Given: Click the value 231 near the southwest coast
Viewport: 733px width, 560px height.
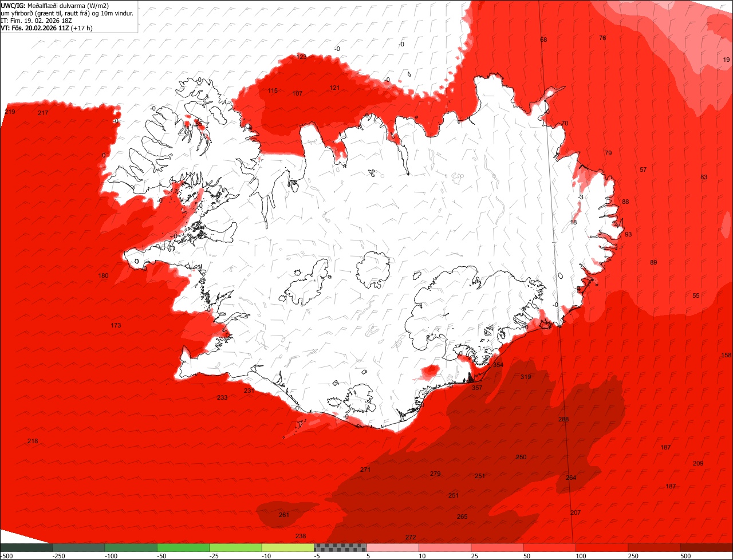Looking at the screenshot, I should tap(249, 391).
